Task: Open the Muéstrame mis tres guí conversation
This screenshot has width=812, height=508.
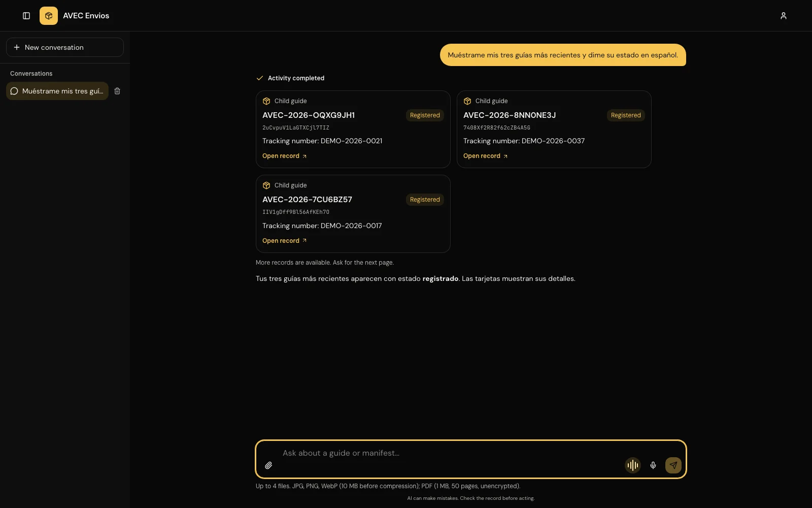Action: pyautogui.click(x=57, y=91)
